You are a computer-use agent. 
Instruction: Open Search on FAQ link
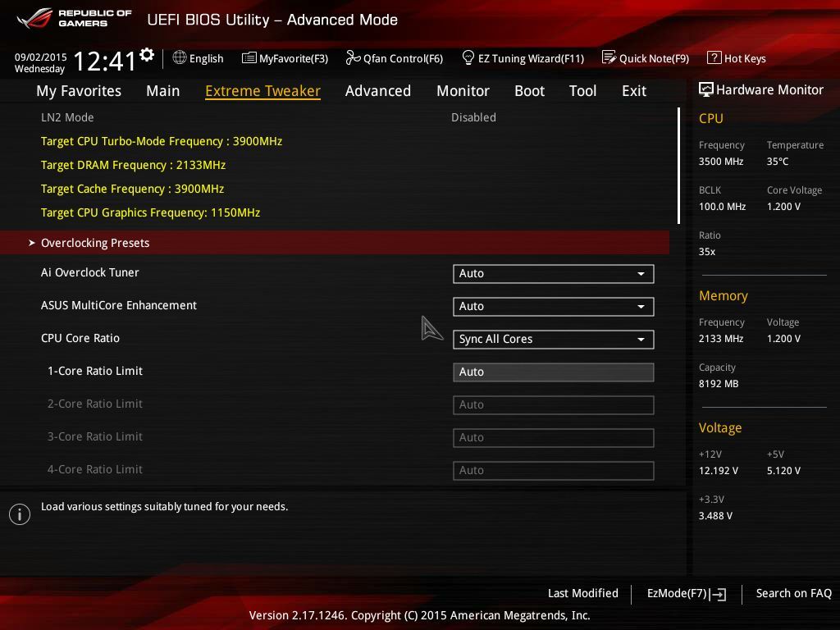(793, 594)
